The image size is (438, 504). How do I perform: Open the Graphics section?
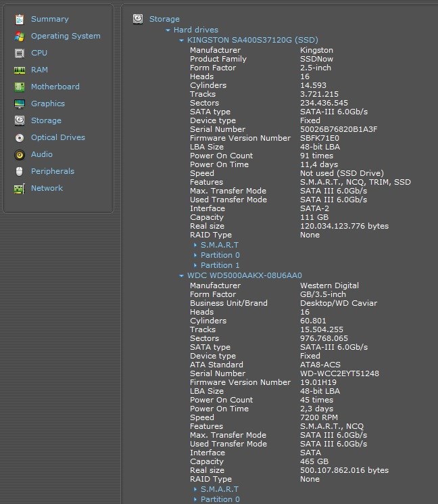pyautogui.click(x=48, y=104)
